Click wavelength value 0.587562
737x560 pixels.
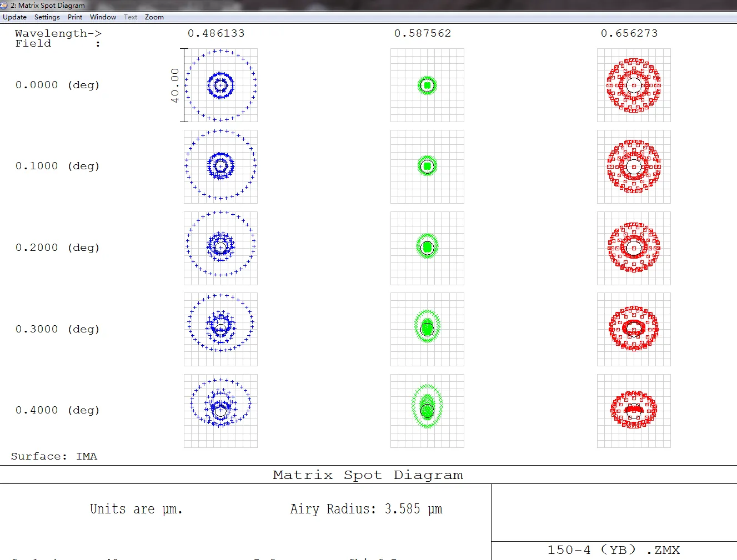pos(423,33)
